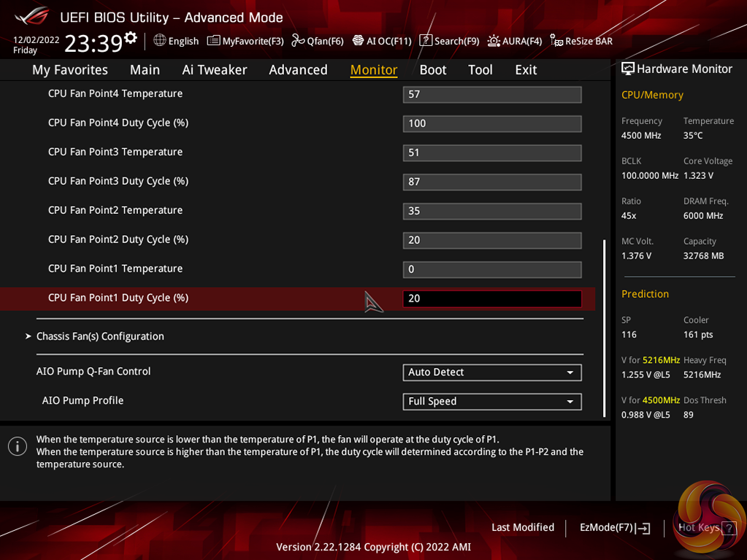The height and width of the screenshot is (560, 747).
Task: Click AI OC(F11) label
Action: (388, 41)
